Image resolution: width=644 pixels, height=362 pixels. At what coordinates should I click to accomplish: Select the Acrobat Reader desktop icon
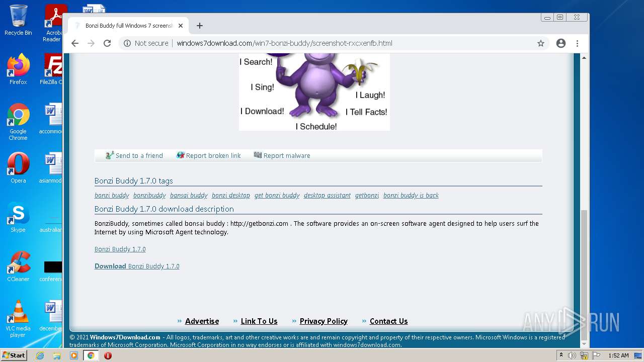click(53, 23)
